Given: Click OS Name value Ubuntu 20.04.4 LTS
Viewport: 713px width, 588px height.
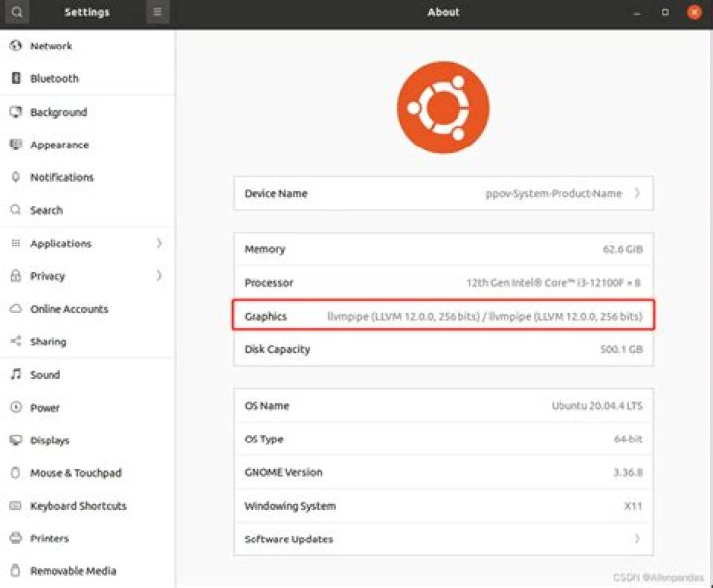Looking at the screenshot, I should point(596,405).
